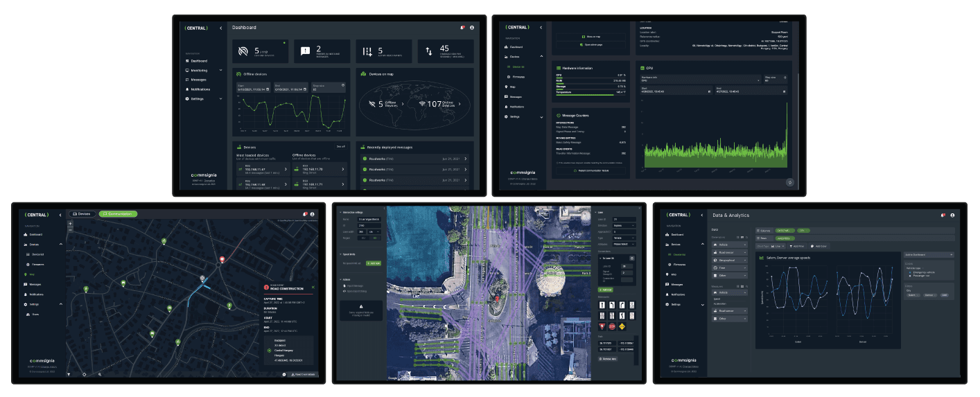Click the red road construction marker on map

[x=222, y=260]
